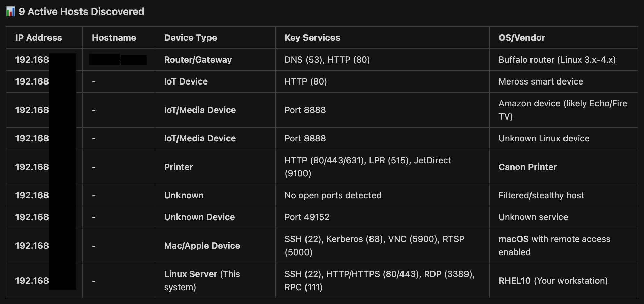Image resolution: width=644 pixels, height=304 pixels.
Task: Click the bar chart icon beside the heading
Action: (10, 12)
